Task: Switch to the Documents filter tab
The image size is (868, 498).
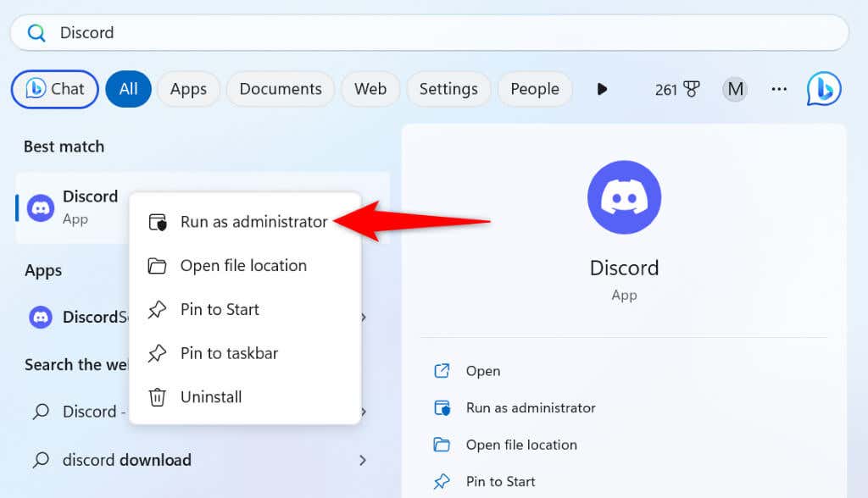Action: (x=281, y=89)
